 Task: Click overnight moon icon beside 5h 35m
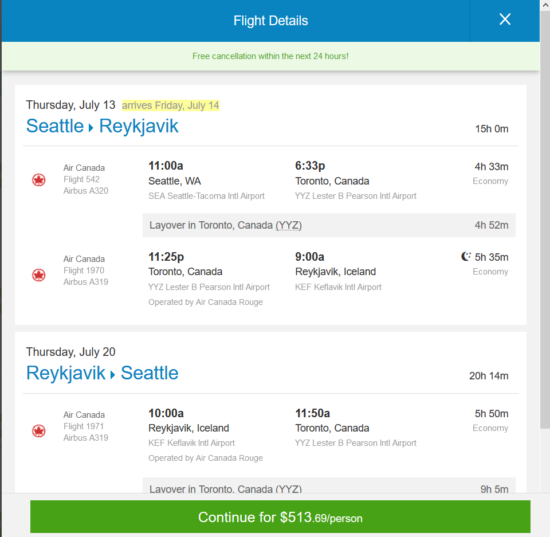pos(465,256)
